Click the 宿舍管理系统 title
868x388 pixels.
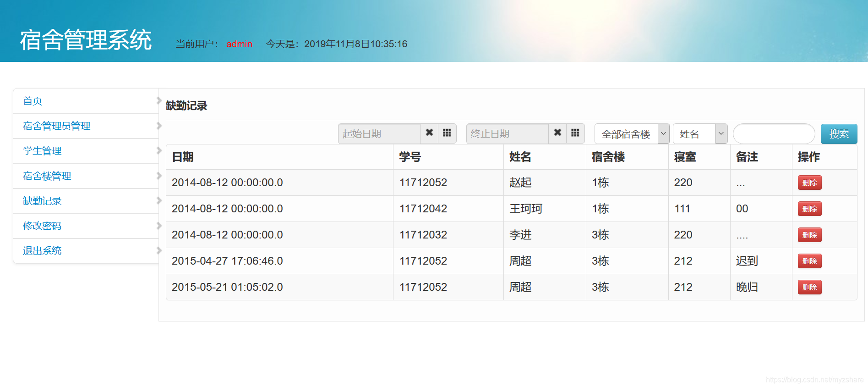pyautogui.click(x=86, y=40)
